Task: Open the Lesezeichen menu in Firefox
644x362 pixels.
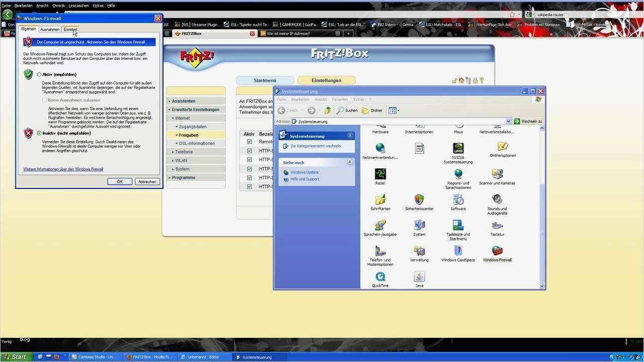Action: click(78, 6)
